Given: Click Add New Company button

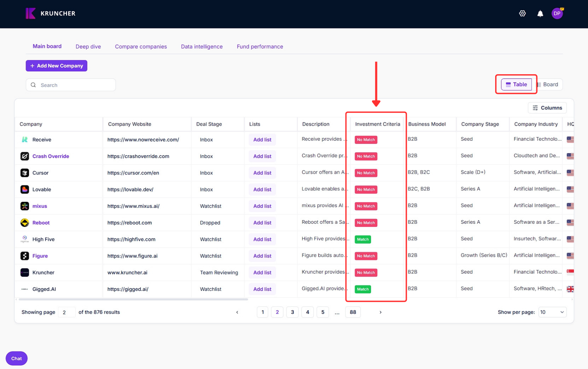Looking at the screenshot, I should [56, 66].
